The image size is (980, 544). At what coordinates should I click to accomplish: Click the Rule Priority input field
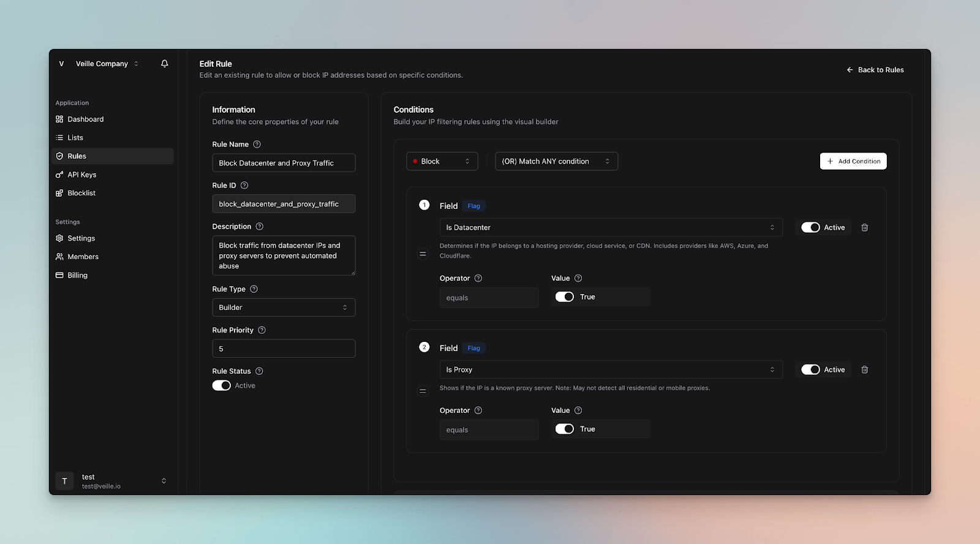click(284, 349)
